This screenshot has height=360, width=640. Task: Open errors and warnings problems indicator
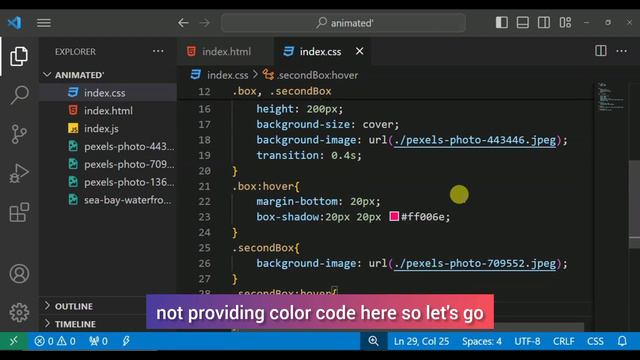[x=55, y=341]
